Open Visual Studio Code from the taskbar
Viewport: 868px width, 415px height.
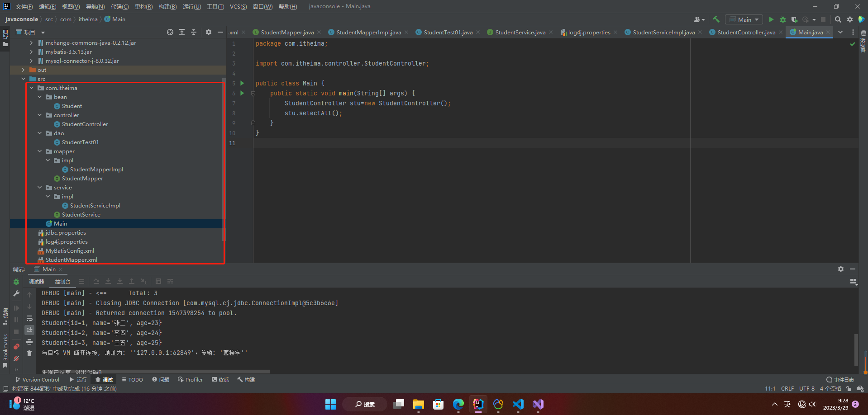click(x=518, y=404)
